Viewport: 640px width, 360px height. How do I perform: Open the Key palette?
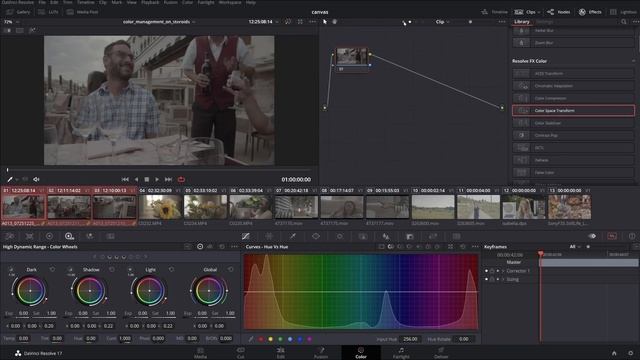tap(410, 236)
